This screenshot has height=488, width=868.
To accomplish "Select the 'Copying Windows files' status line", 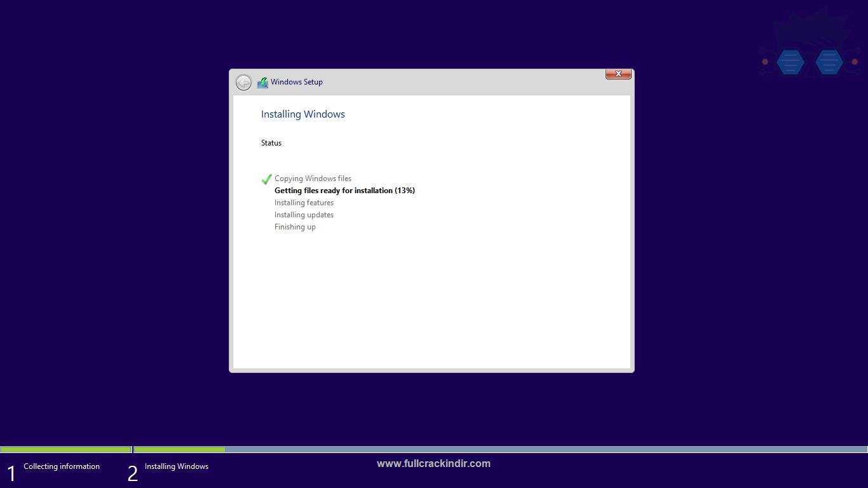I will (x=313, y=179).
